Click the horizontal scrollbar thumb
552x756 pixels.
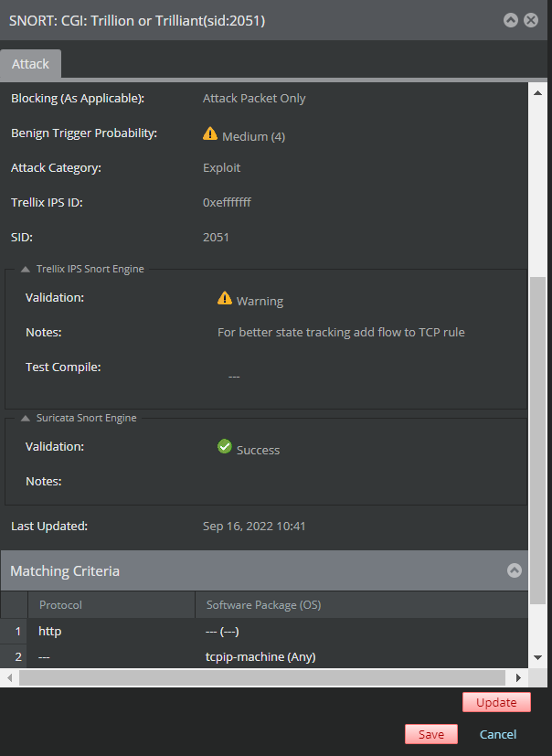pyautogui.click(x=262, y=677)
